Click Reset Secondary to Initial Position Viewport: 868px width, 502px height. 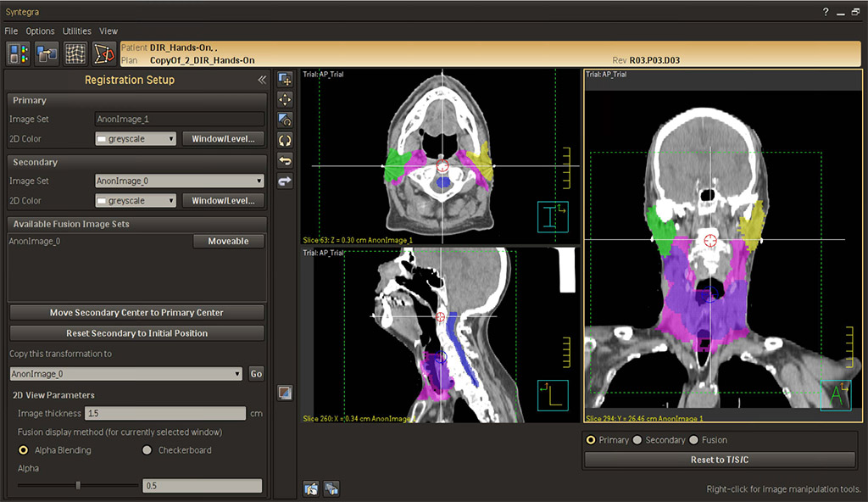(x=136, y=333)
